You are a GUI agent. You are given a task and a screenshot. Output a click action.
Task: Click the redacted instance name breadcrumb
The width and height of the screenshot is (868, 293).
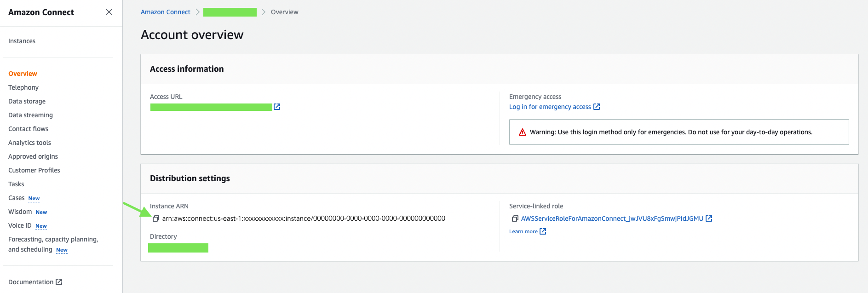pos(230,12)
